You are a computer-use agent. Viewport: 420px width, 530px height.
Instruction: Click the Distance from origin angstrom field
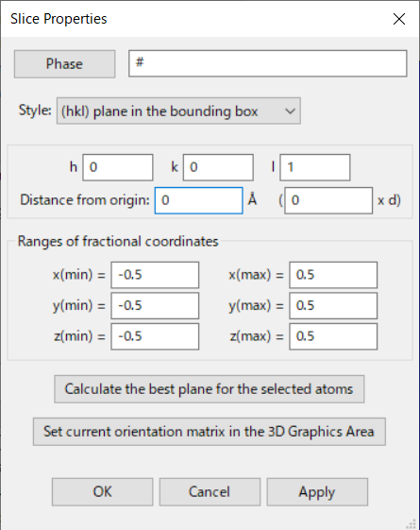pos(198,200)
